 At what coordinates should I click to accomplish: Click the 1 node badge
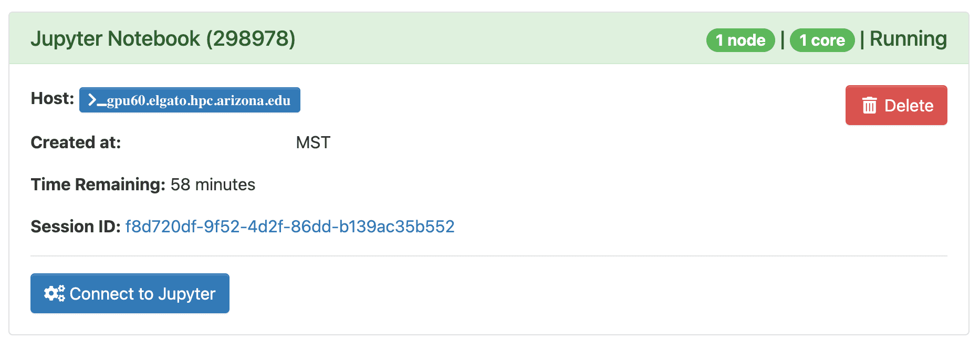pyautogui.click(x=741, y=40)
